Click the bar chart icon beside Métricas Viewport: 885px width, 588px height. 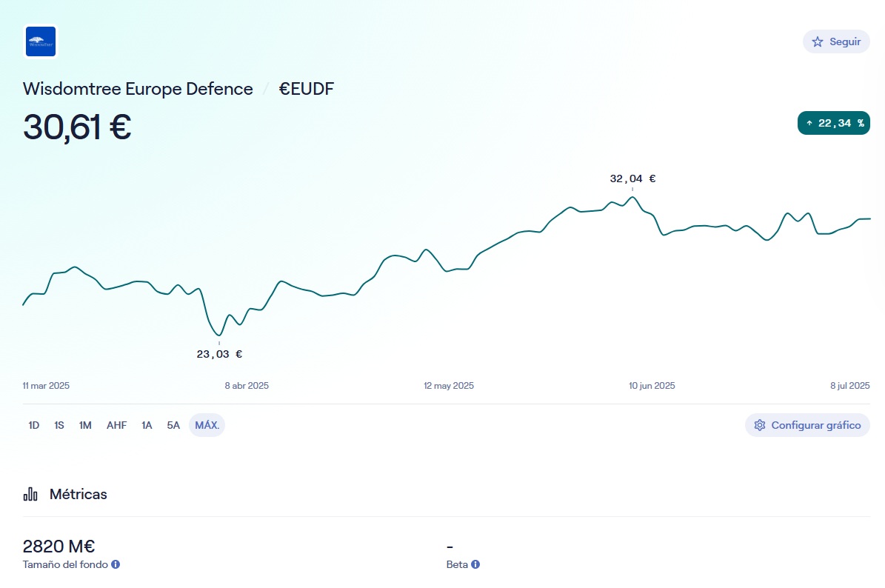click(x=30, y=494)
